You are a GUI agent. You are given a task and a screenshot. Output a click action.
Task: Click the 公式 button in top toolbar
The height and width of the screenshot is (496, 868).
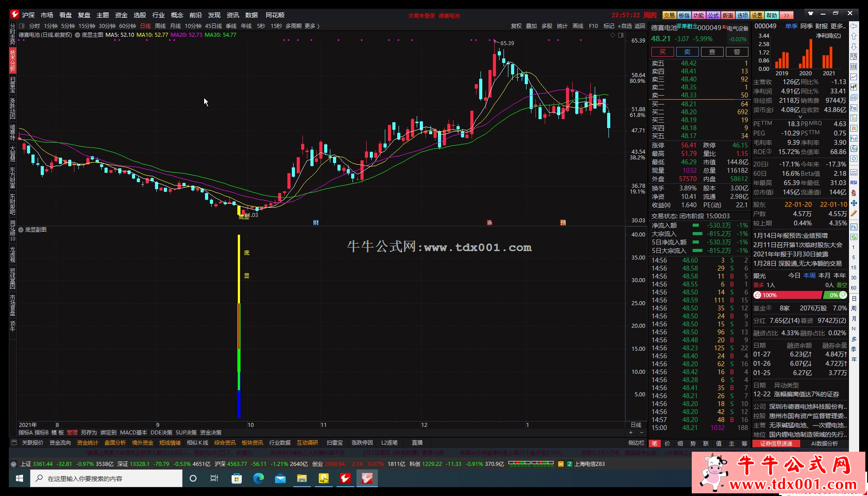click(713, 15)
